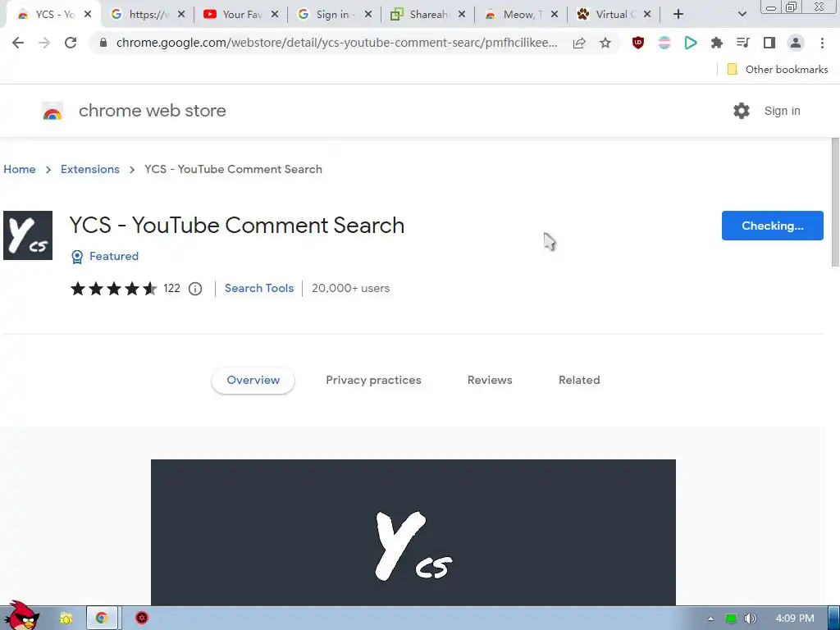Click the Featured badge
The height and width of the screenshot is (630, 840).
pyautogui.click(x=105, y=257)
